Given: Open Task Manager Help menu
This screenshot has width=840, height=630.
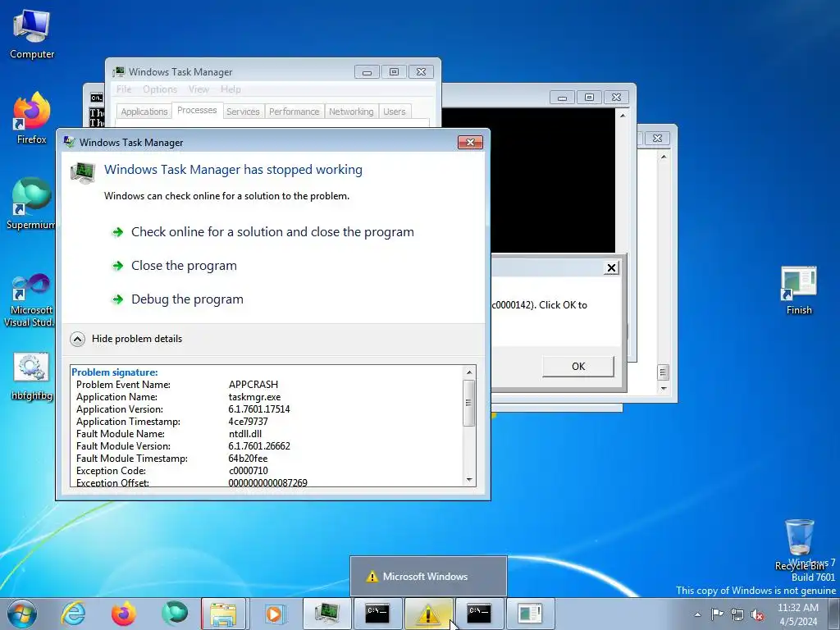Looking at the screenshot, I should 231,89.
